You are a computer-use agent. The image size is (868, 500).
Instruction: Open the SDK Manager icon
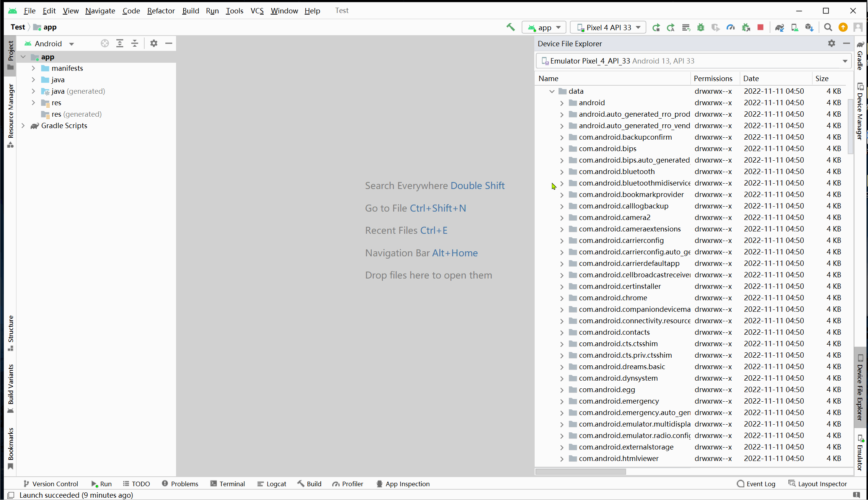(x=809, y=28)
